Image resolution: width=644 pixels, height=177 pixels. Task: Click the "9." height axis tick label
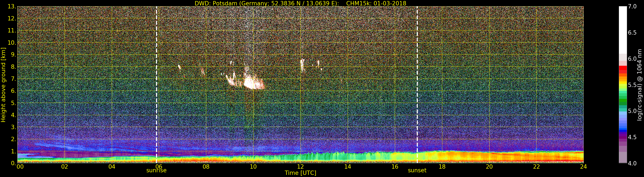click(14, 55)
